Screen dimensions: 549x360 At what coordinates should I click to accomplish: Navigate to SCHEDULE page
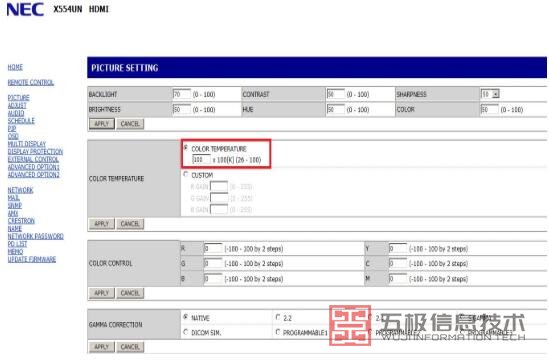coord(21,121)
